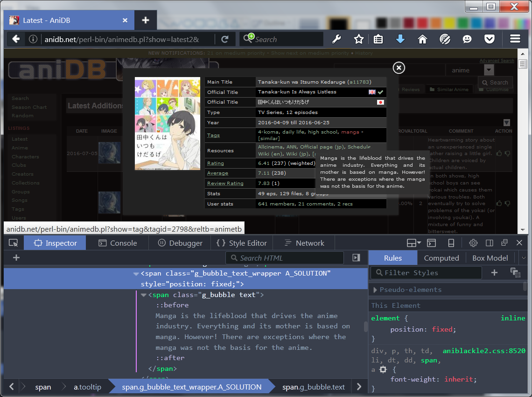The width and height of the screenshot is (532, 397).
Task: Toggle target highlight icon next to selector a
Action: (383, 369)
